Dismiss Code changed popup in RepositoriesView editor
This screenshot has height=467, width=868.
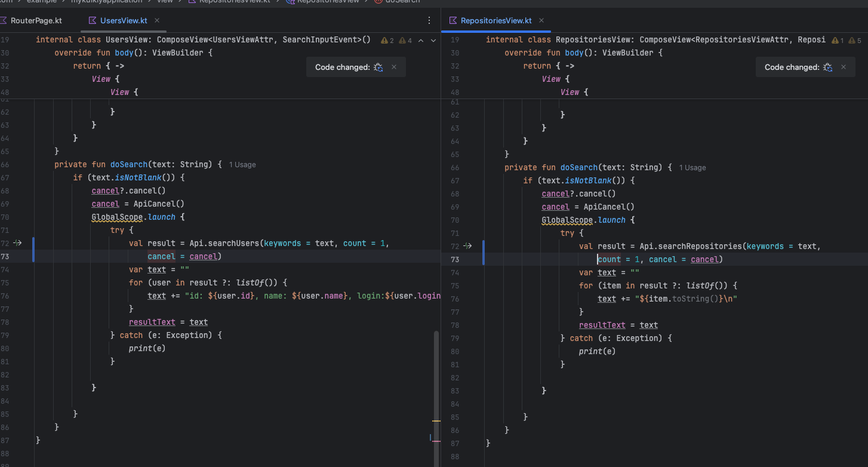tap(844, 67)
